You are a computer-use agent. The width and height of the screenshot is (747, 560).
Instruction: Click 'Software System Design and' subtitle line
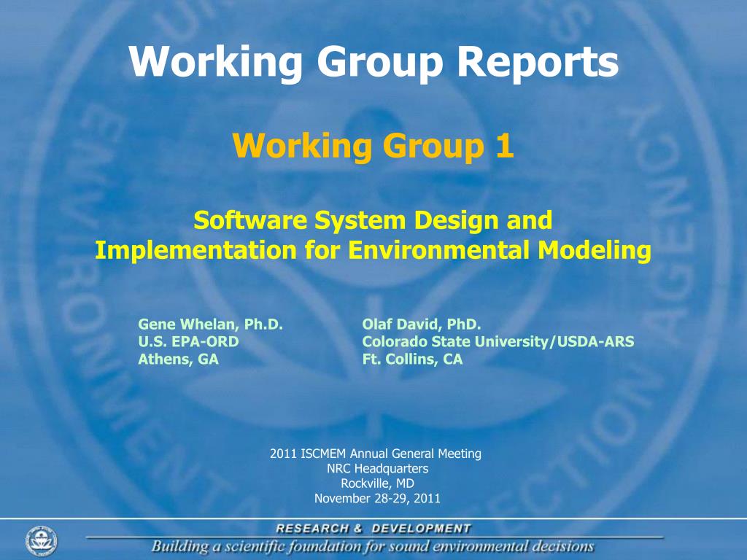pyautogui.click(x=373, y=220)
